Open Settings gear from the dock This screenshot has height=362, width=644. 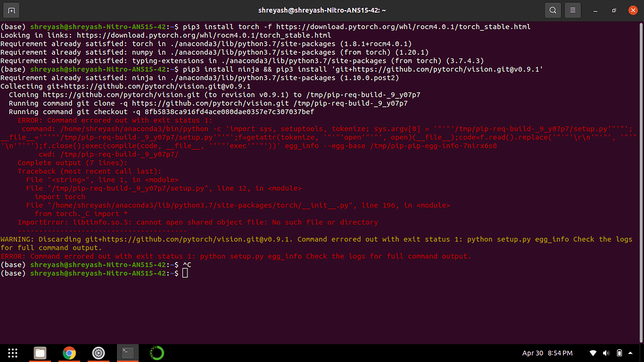click(98, 353)
